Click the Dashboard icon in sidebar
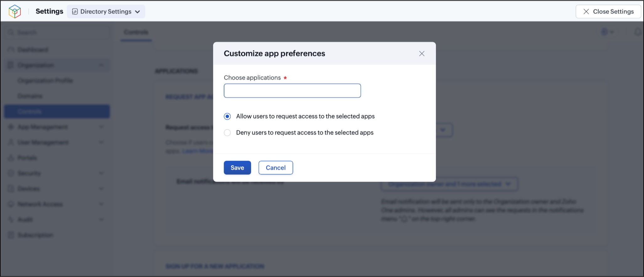The image size is (644, 277). click(11, 50)
